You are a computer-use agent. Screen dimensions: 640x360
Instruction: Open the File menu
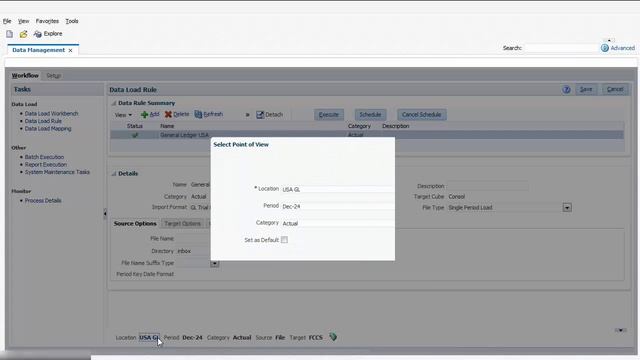tap(7, 21)
